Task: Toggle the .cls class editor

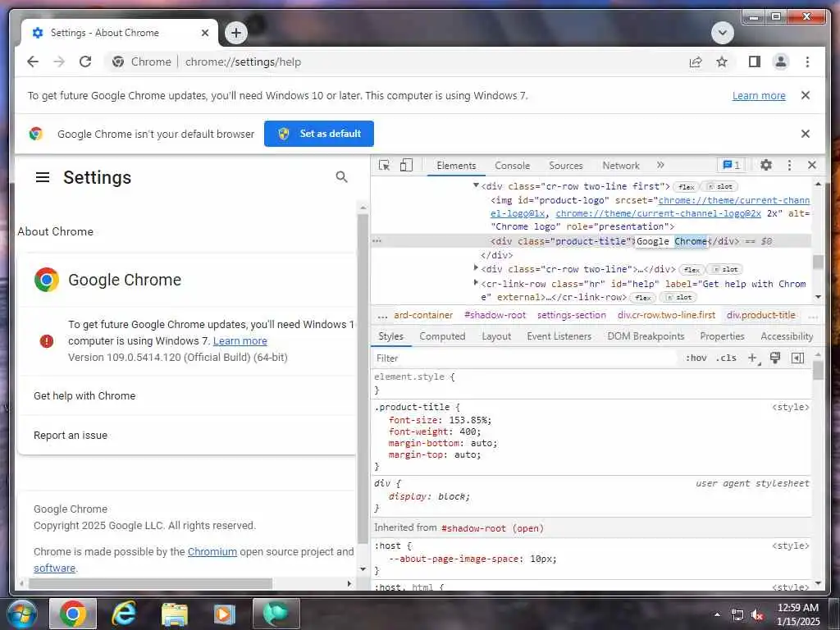Action: (726, 358)
